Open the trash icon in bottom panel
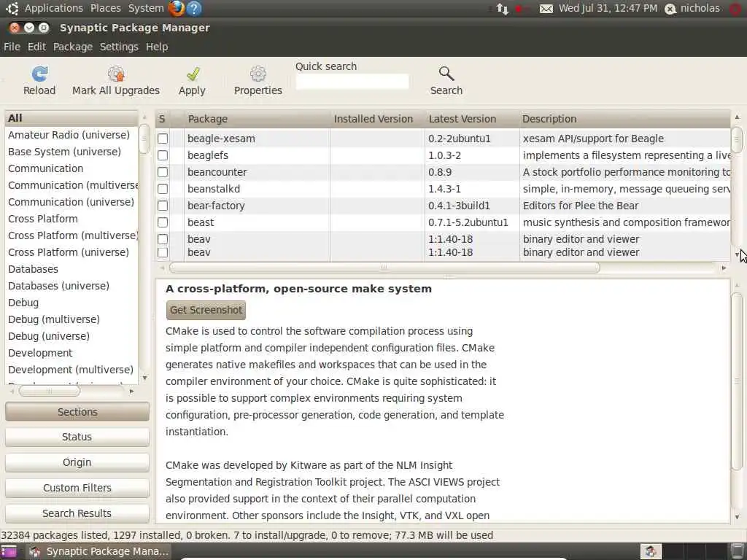 (x=738, y=551)
